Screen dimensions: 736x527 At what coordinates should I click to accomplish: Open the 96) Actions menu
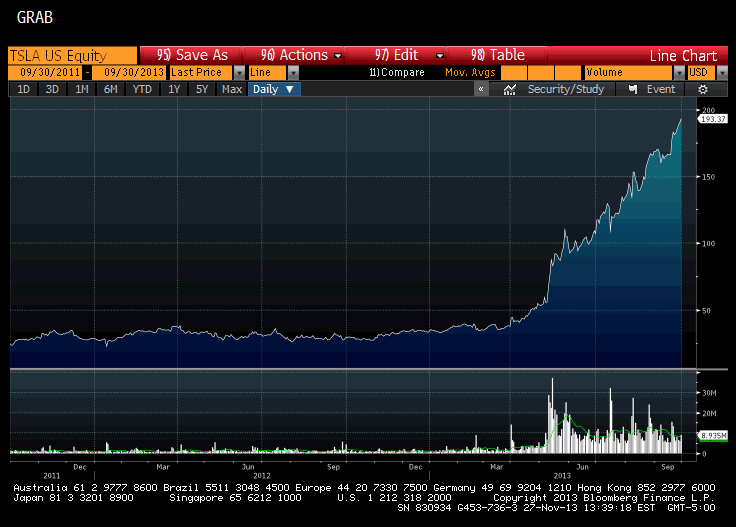pyautogui.click(x=293, y=55)
